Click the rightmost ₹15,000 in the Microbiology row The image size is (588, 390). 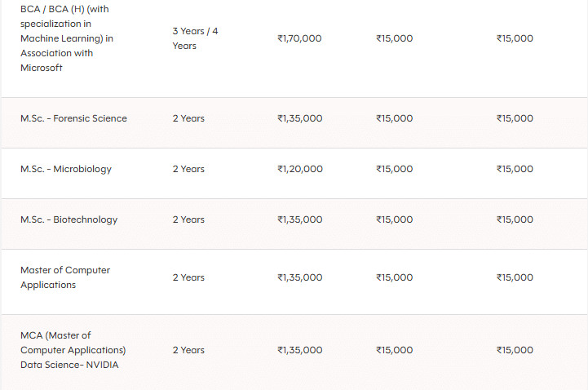pyautogui.click(x=515, y=169)
